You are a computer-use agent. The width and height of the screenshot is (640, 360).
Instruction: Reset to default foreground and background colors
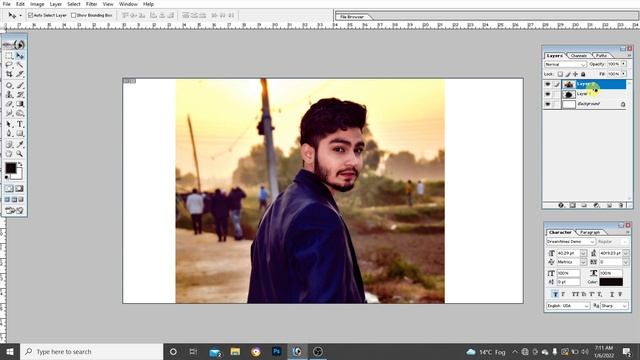coord(7,178)
